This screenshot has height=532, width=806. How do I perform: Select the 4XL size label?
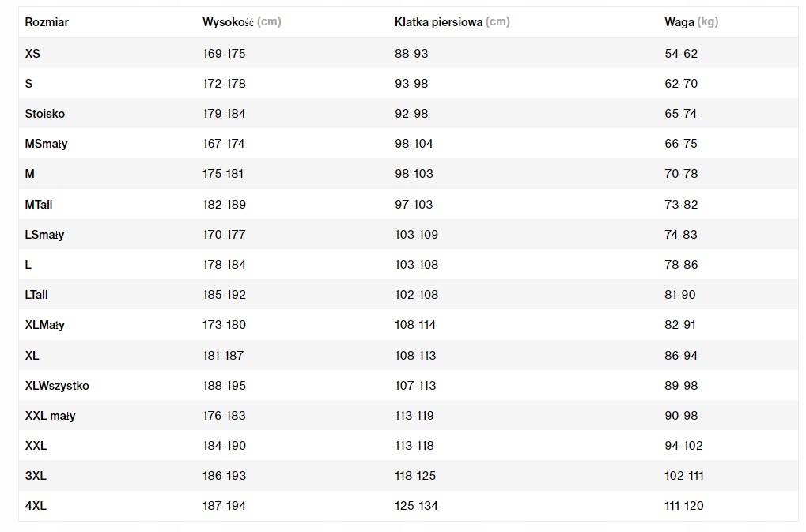(x=36, y=506)
